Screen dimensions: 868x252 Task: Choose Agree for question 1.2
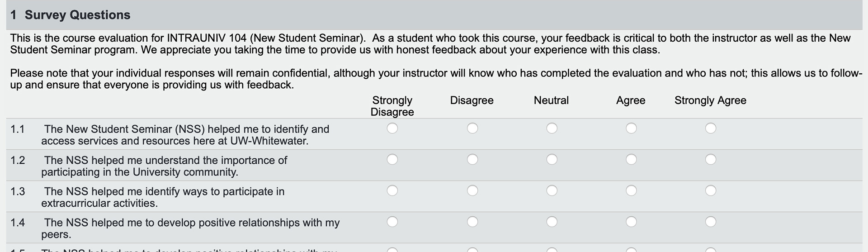coord(632,160)
